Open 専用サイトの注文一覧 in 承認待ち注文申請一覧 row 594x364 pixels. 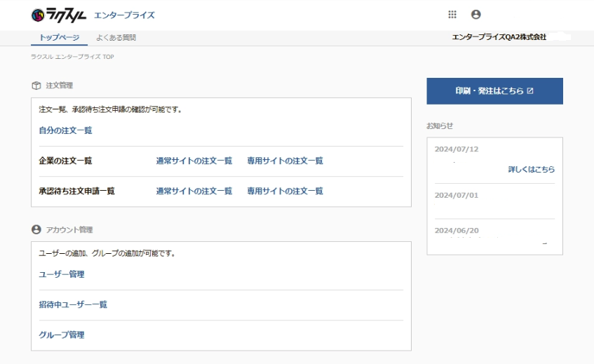pos(285,191)
